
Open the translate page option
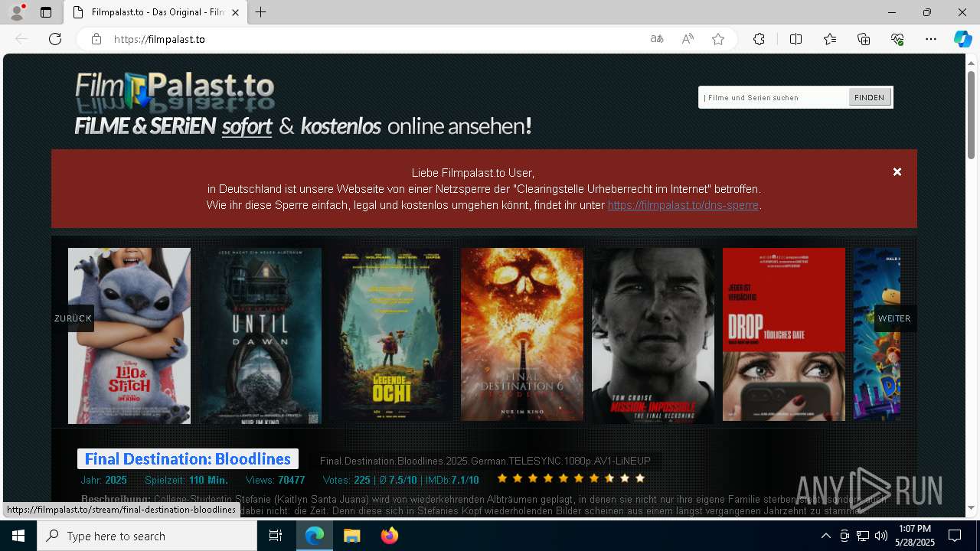(x=657, y=39)
